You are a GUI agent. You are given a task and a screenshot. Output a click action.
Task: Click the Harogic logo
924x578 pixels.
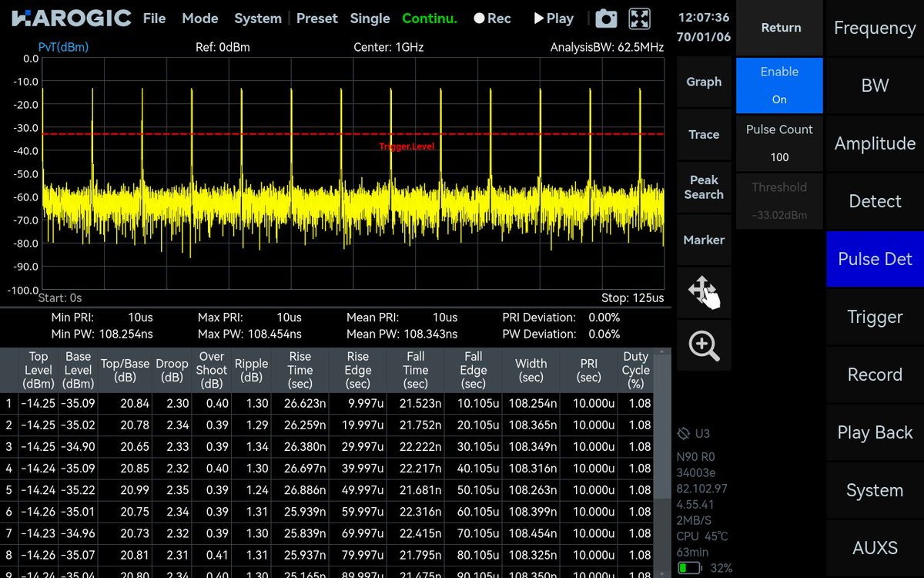[x=71, y=18]
